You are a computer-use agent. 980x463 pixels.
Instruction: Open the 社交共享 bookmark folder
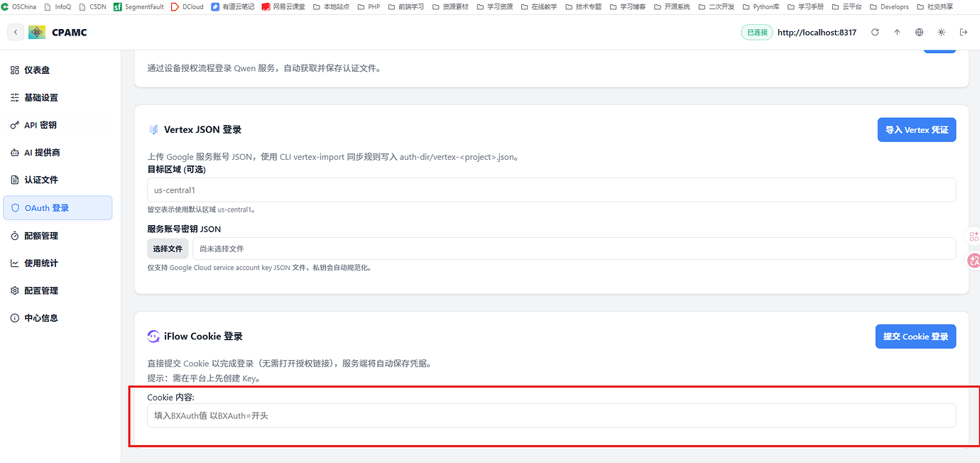click(935, 6)
